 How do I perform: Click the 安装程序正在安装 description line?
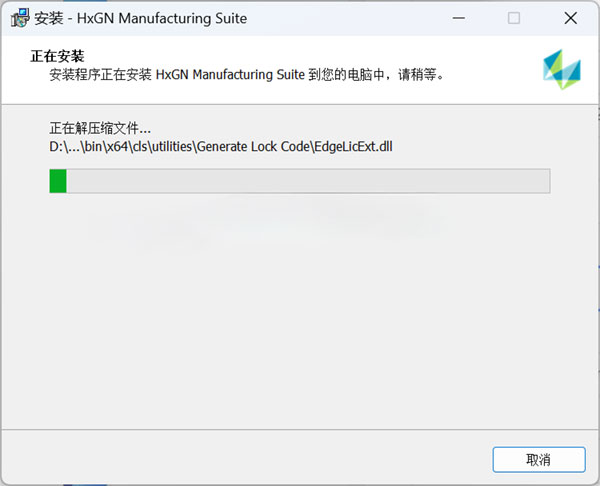[247, 74]
